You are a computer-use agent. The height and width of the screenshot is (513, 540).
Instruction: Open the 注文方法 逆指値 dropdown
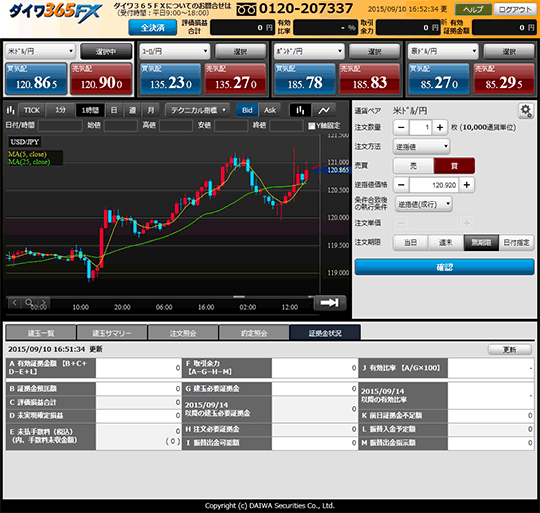tap(422, 147)
